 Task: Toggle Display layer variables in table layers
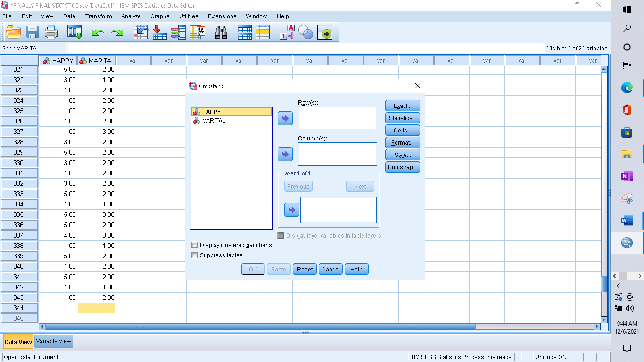281,235
